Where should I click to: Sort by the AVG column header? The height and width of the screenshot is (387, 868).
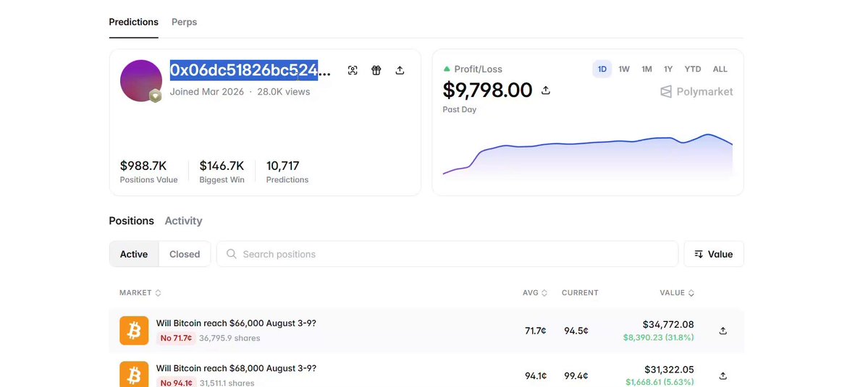click(535, 293)
